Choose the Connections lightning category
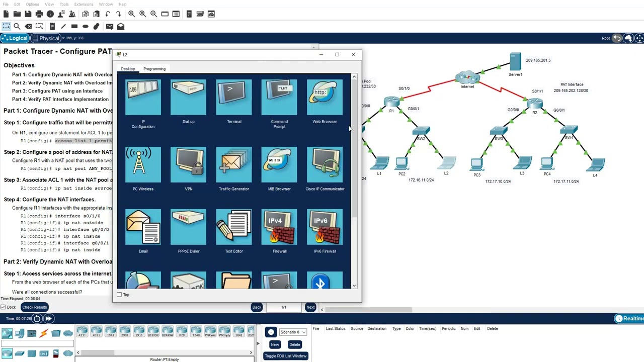 click(x=44, y=333)
